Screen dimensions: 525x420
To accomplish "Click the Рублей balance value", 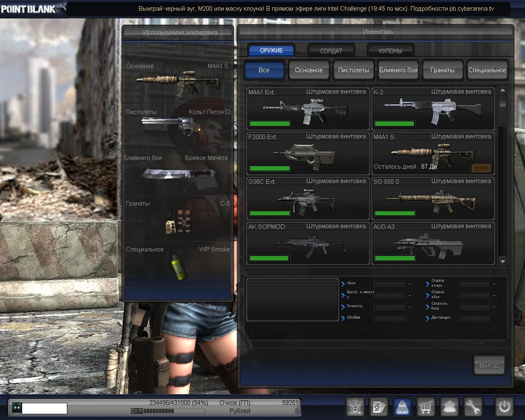I will (x=297, y=411).
